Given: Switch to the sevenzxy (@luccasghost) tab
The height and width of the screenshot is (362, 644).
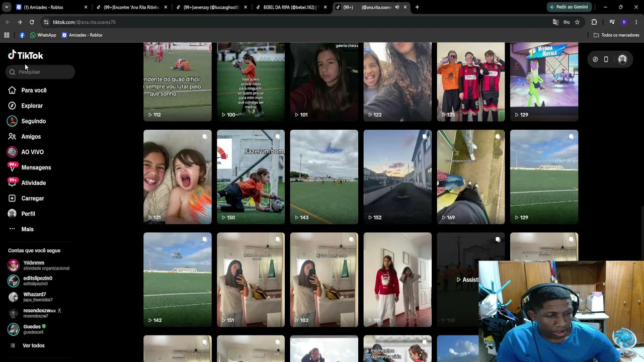Looking at the screenshot, I should (211, 7).
